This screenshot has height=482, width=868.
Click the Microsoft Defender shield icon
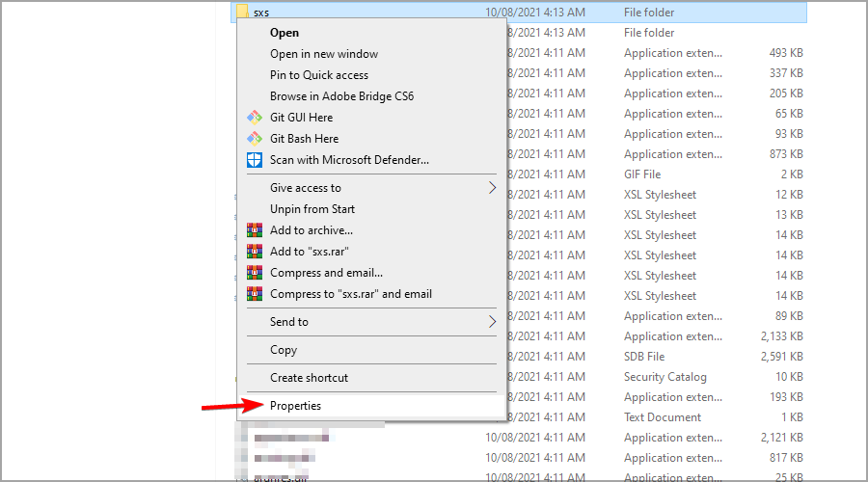tap(255, 160)
